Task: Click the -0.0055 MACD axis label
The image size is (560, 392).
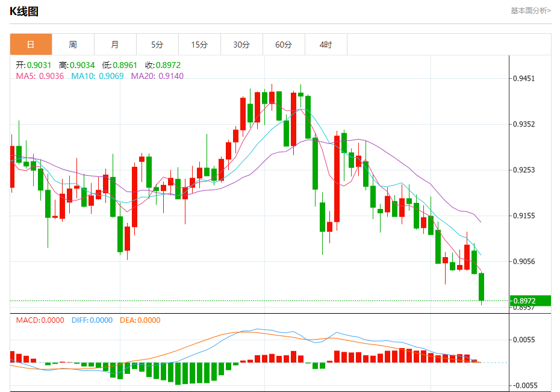Action: point(524,385)
